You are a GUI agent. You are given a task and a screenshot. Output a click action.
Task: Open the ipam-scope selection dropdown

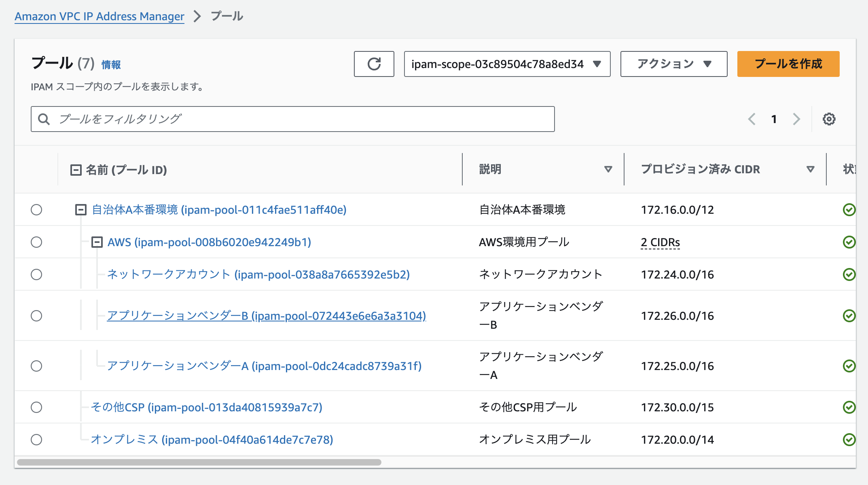[507, 64]
